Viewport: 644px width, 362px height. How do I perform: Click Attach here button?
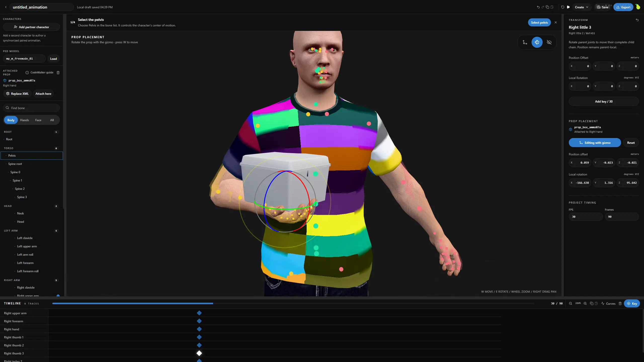[x=43, y=94]
